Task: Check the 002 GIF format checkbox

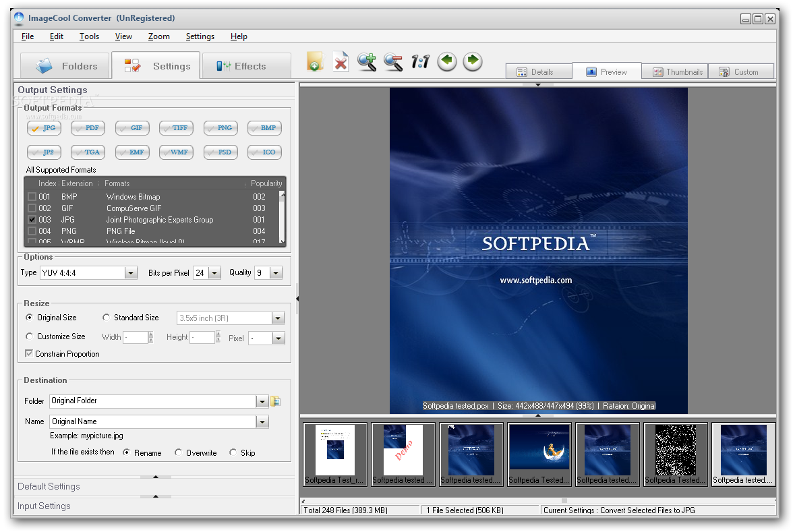Action: [x=32, y=208]
